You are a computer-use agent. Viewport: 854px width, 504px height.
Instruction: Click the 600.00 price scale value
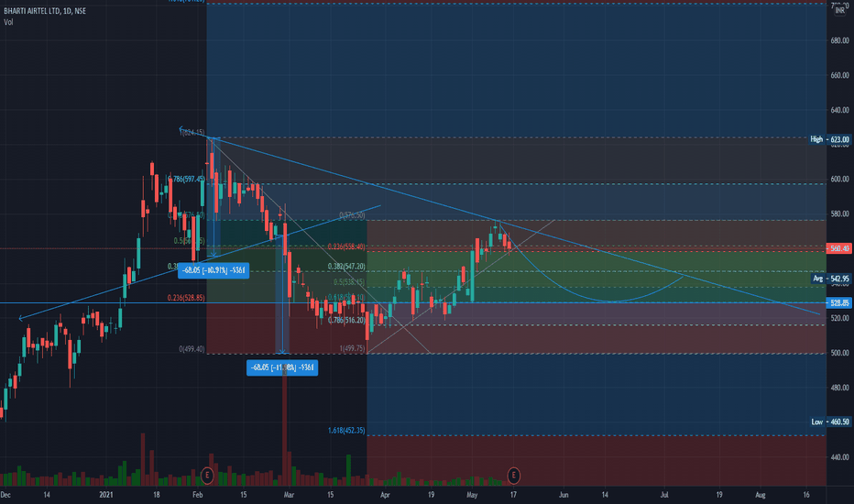pyautogui.click(x=839, y=180)
